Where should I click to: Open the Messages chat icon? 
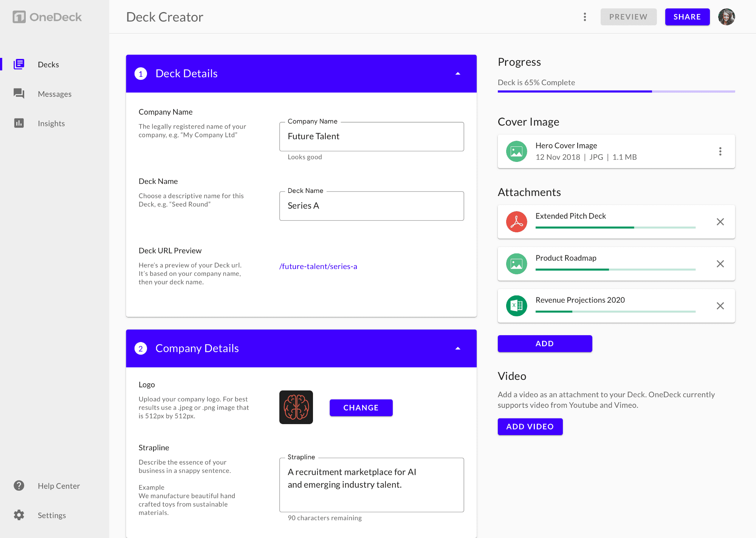click(x=19, y=94)
